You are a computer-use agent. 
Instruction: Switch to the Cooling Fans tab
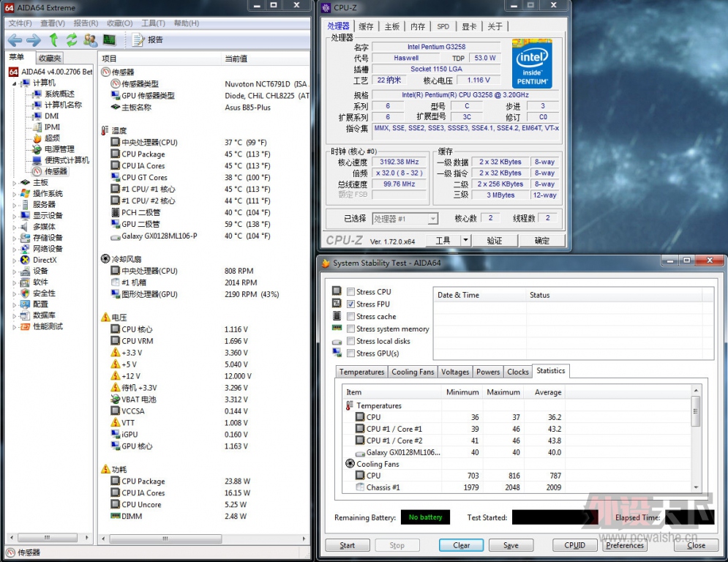pyautogui.click(x=413, y=372)
